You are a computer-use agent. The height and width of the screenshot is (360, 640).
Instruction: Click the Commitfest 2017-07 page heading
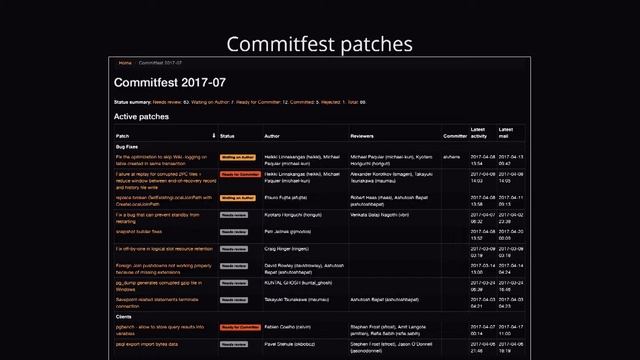170,82
